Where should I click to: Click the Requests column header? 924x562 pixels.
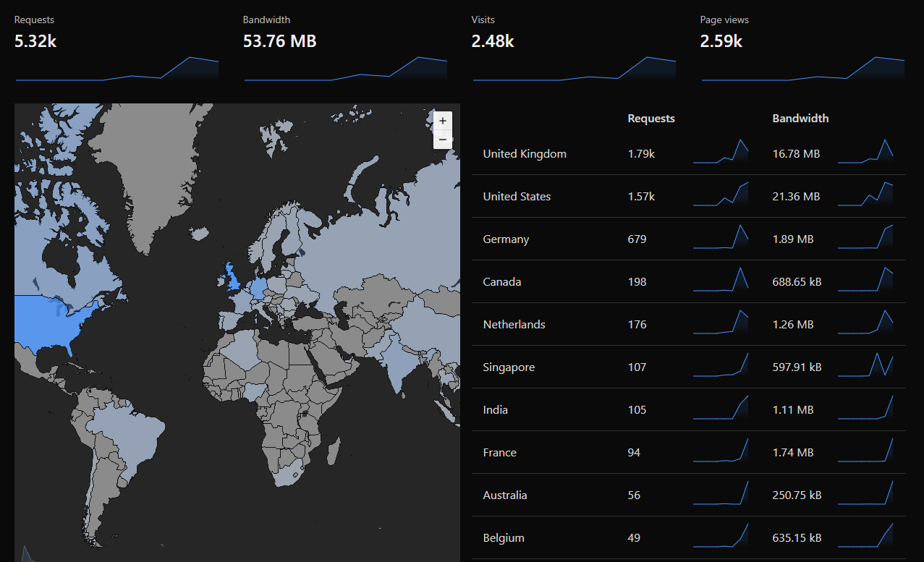651,118
